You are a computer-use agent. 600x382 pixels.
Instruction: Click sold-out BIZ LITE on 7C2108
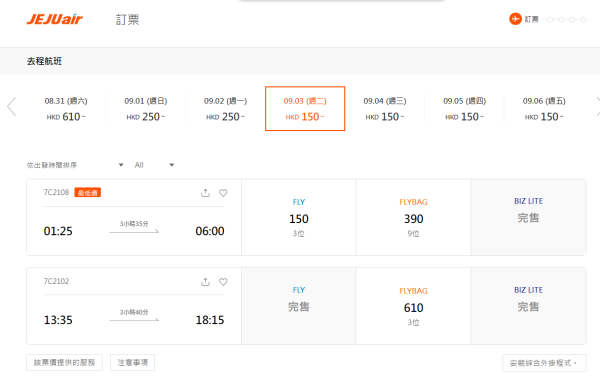pos(528,217)
